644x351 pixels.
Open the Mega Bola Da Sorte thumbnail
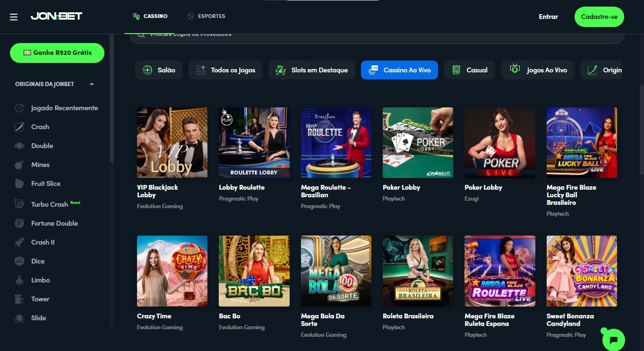336,271
